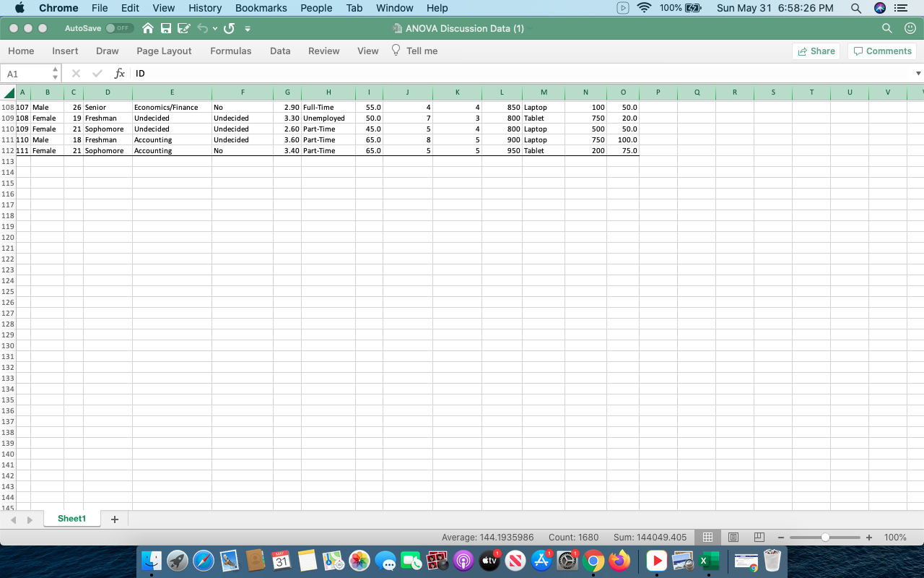This screenshot has height=578, width=924.
Task: Click cell containing Economics/Finance
Action: 172,107
